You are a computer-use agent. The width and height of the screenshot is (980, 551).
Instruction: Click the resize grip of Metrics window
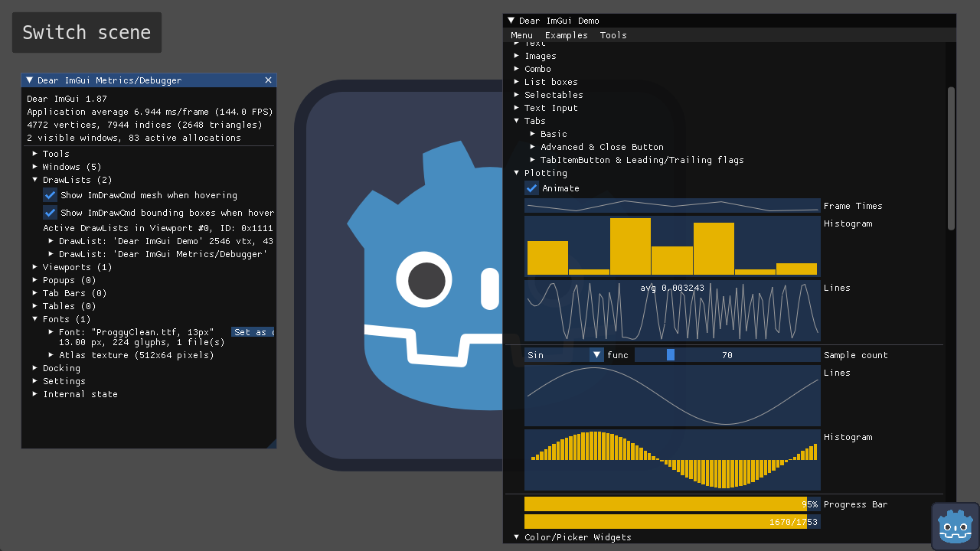pos(271,443)
